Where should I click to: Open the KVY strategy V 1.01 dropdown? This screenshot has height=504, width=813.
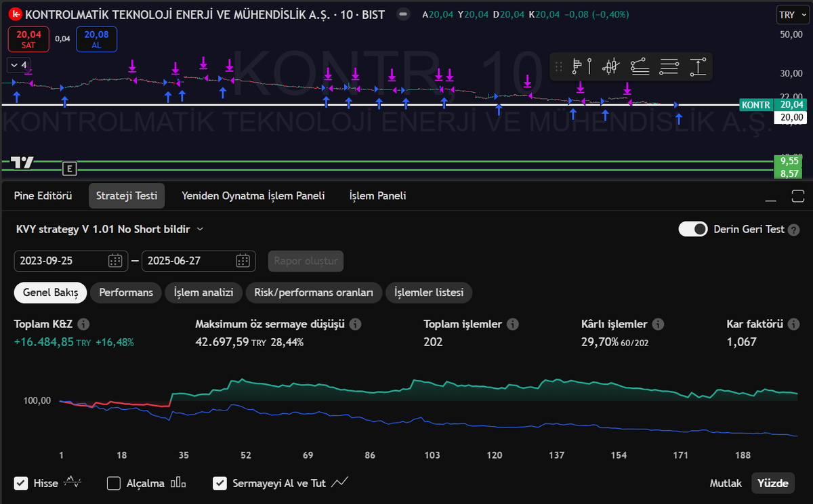click(x=109, y=229)
